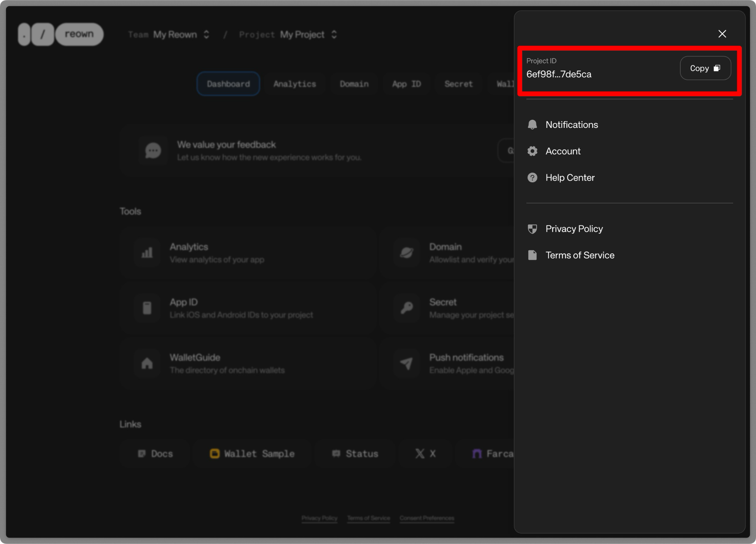Click the WalletGuide home icon
The width and height of the screenshot is (756, 544).
(x=147, y=364)
